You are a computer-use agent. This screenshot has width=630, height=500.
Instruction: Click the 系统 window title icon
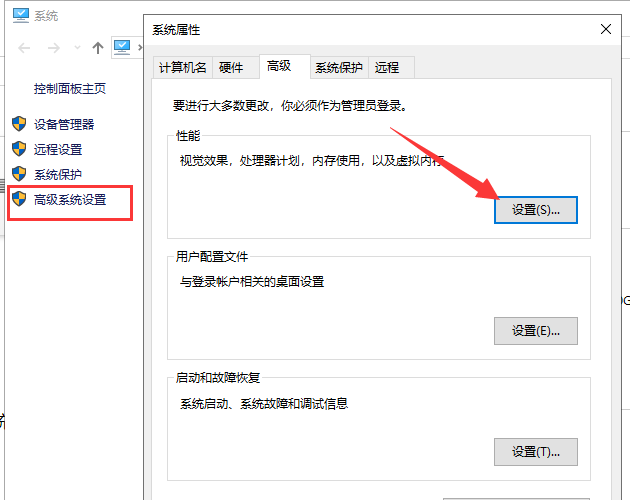click(19, 15)
